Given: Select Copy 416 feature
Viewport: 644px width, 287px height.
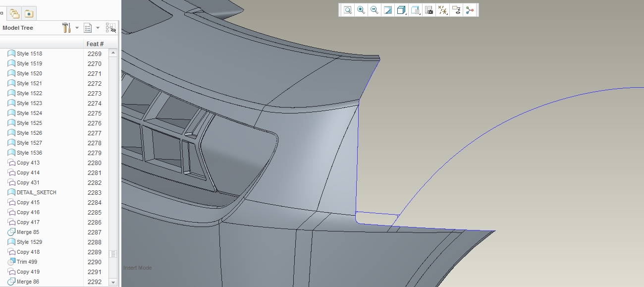Looking at the screenshot, I should 28,212.
